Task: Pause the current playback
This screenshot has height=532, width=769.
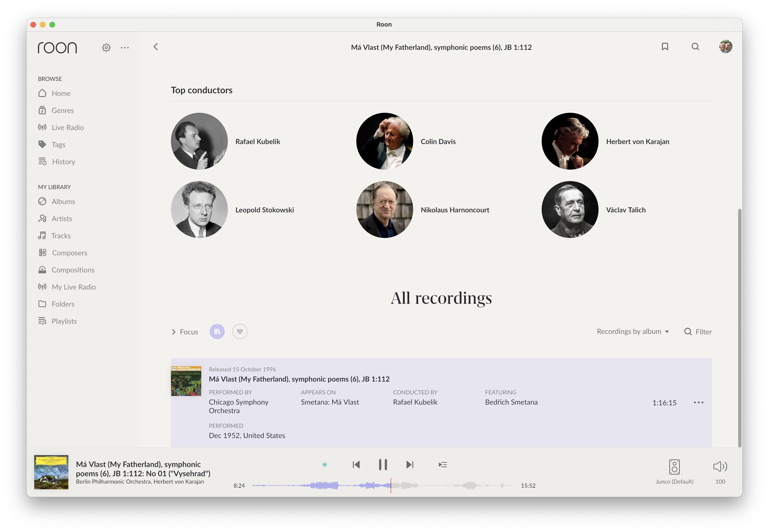Action: [x=383, y=464]
